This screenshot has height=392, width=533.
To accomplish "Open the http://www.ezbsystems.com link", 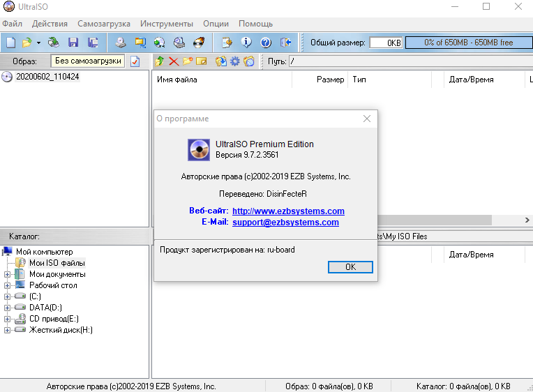I will click(x=288, y=211).
